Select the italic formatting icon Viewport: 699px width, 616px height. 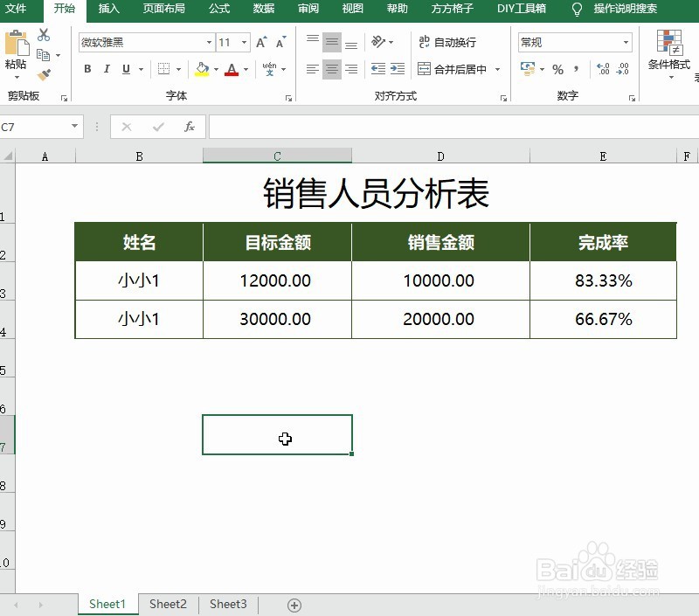pyautogui.click(x=106, y=69)
